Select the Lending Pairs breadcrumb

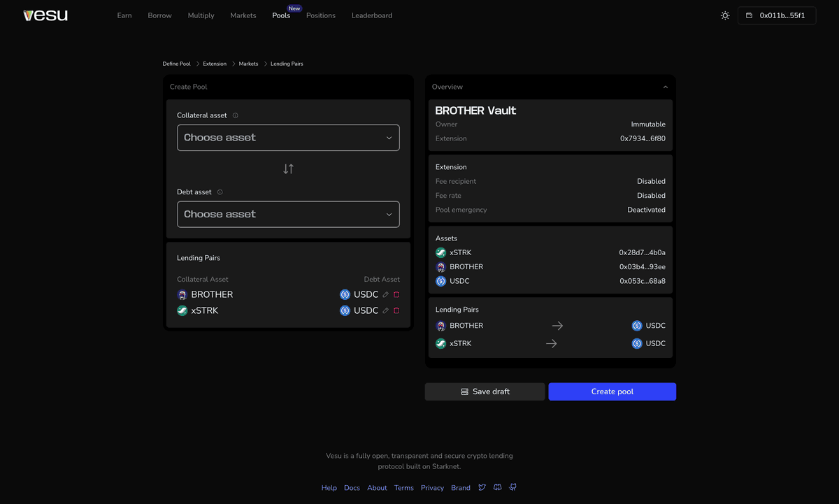[x=287, y=64]
